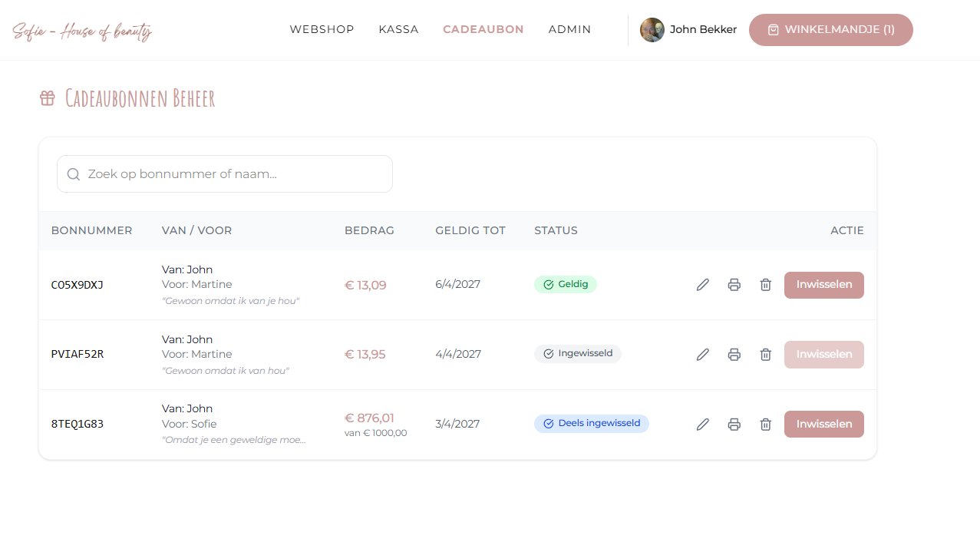Viewport: 980px width, 542px height.
Task: Edit voucher PVIAF52R using the pencil icon
Action: point(702,355)
